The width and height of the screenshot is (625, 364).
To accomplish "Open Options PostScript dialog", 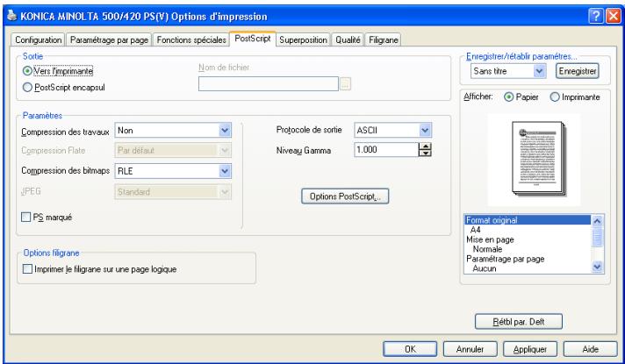I will [x=345, y=196].
